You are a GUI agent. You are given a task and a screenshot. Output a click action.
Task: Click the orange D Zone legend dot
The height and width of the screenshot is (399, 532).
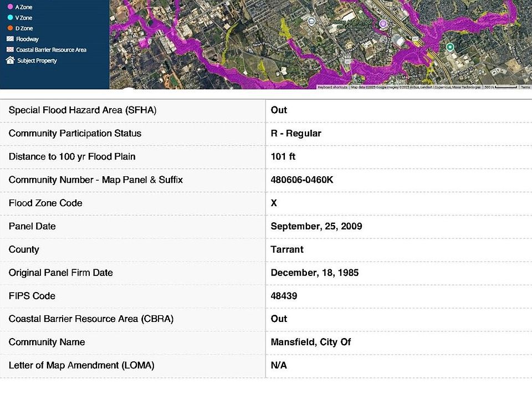[10, 28]
